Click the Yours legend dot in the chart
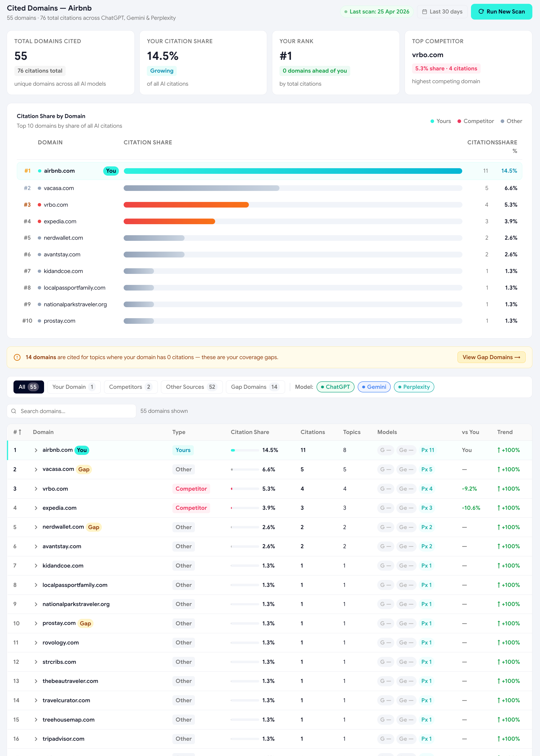540x756 pixels. [432, 121]
